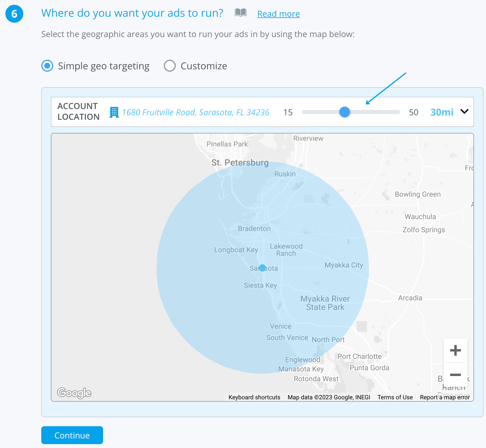This screenshot has width=486, height=448.
Task: Click the 30mi radius value
Action: pyautogui.click(x=442, y=112)
